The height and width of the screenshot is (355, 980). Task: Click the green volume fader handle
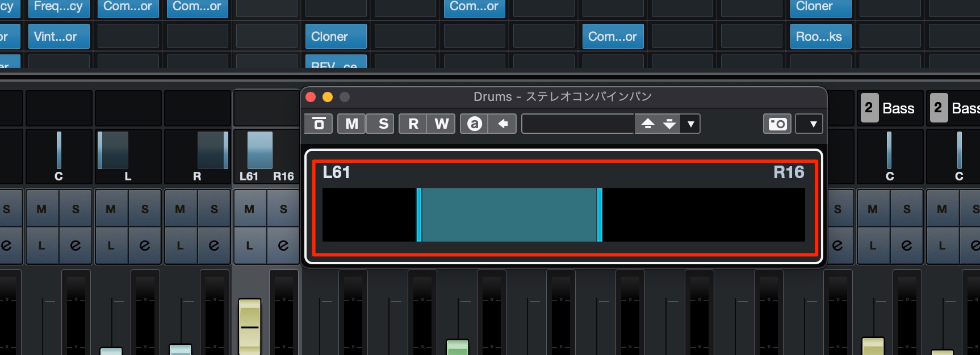click(457, 347)
